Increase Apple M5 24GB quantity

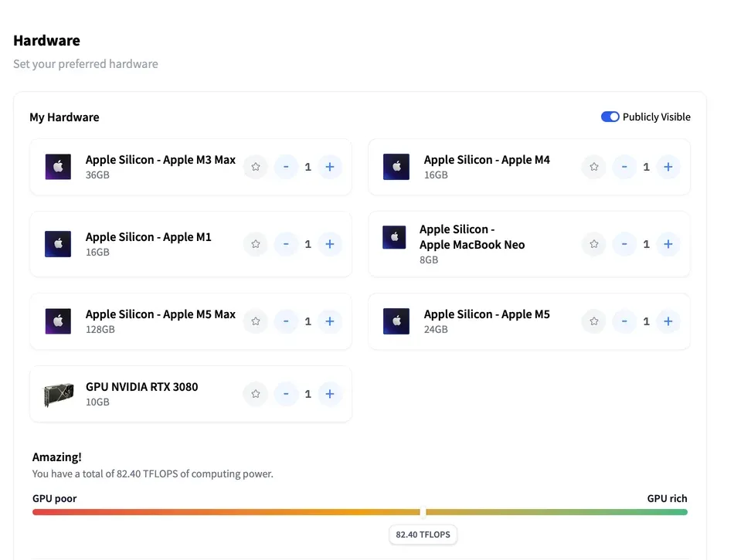click(668, 321)
